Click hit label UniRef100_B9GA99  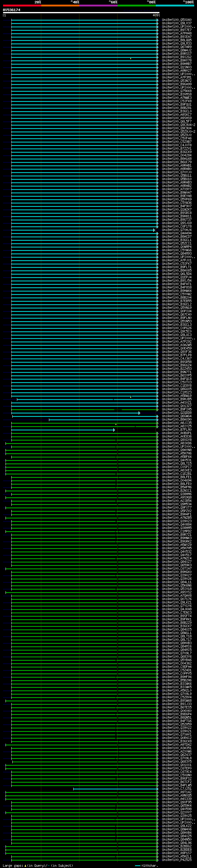(176, 84)
